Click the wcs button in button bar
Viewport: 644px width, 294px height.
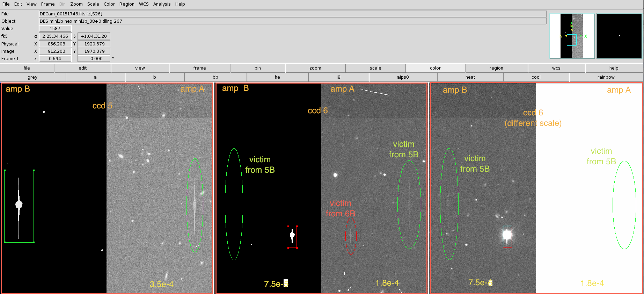coord(556,68)
